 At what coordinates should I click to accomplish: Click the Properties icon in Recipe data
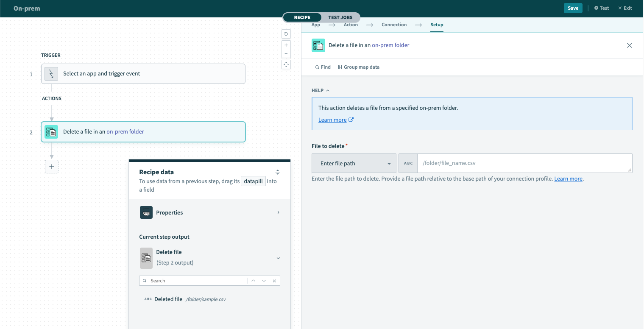(x=146, y=212)
